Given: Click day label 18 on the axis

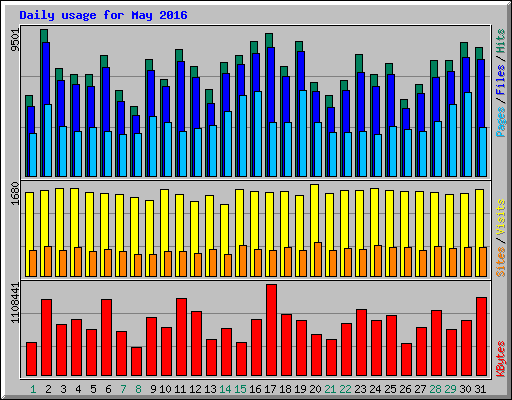Looking at the screenshot, I should pyautogui.click(x=285, y=389).
